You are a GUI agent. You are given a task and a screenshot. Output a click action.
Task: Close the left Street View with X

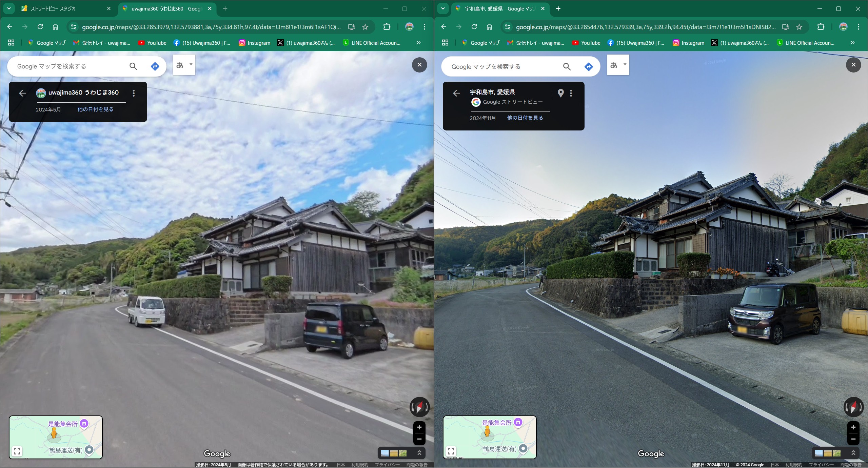click(x=419, y=65)
